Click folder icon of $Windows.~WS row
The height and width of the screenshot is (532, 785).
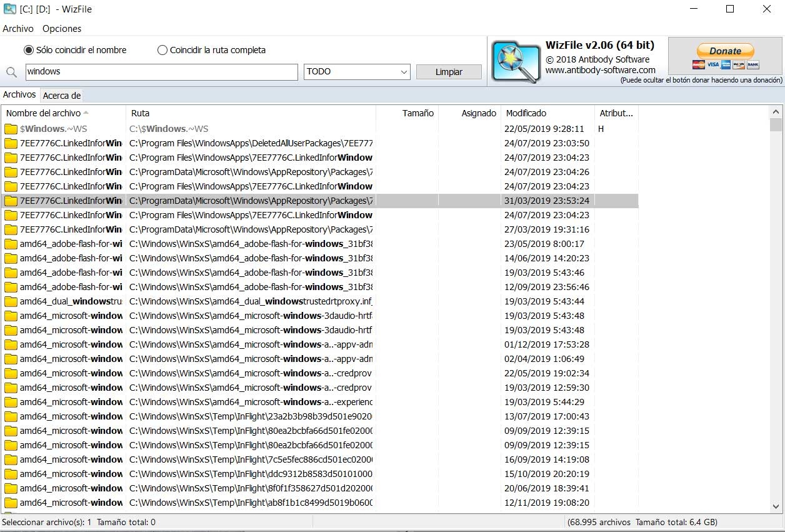[x=11, y=129]
